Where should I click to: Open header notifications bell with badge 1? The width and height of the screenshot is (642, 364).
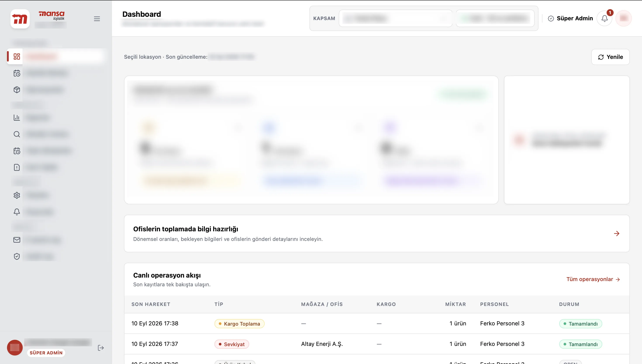pyautogui.click(x=604, y=18)
